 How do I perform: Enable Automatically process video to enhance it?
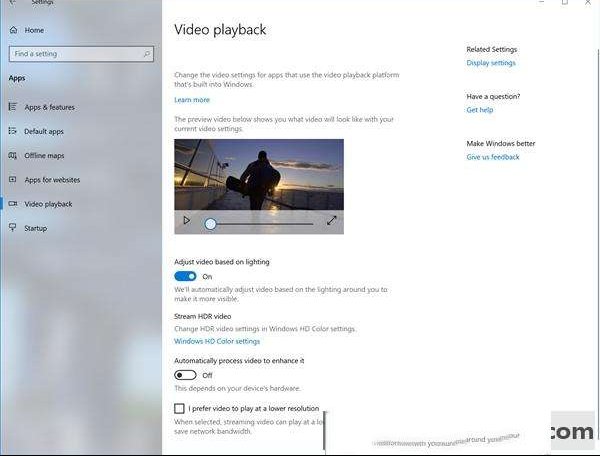[x=185, y=375]
